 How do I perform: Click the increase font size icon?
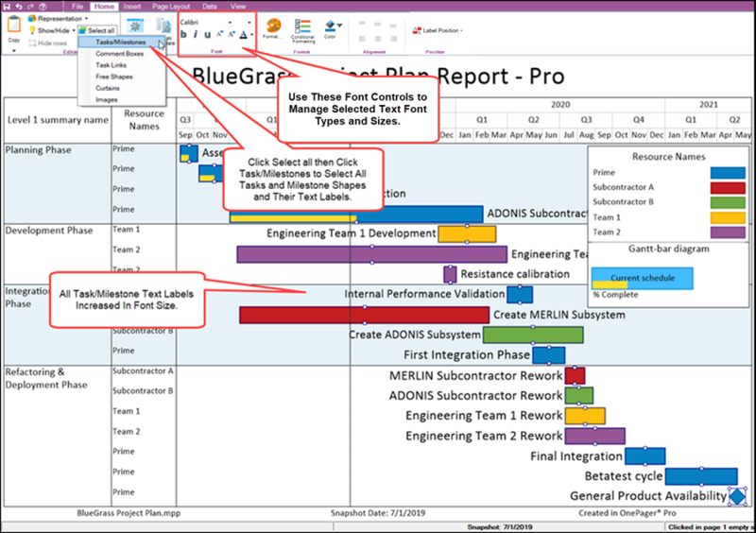pos(231,34)
